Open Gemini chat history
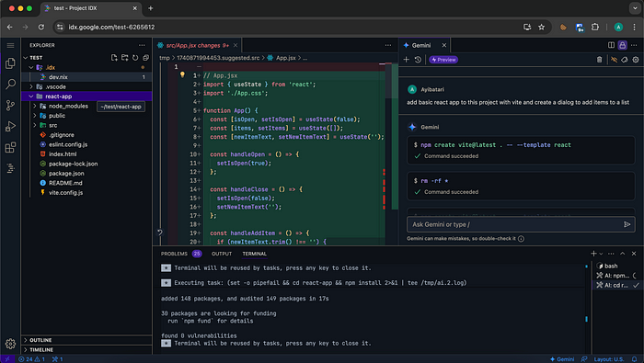This screenshot has width=644, height=363. tap(418, 60)
